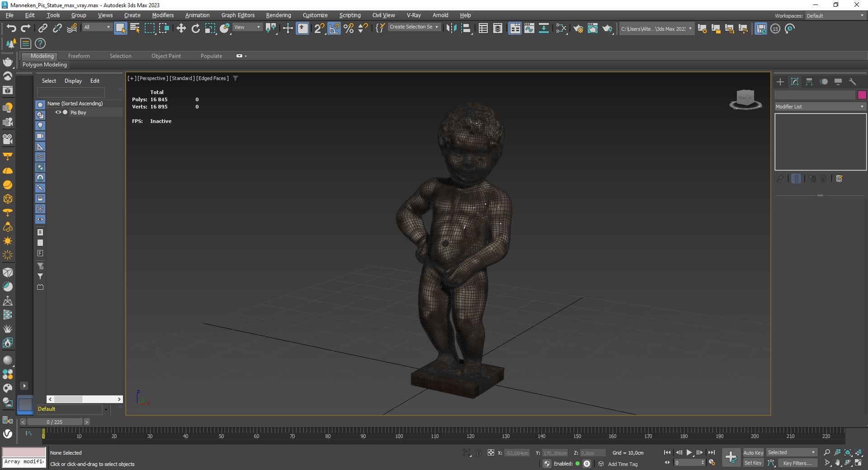Click the Undo arrow icon

tap(11, 28)
